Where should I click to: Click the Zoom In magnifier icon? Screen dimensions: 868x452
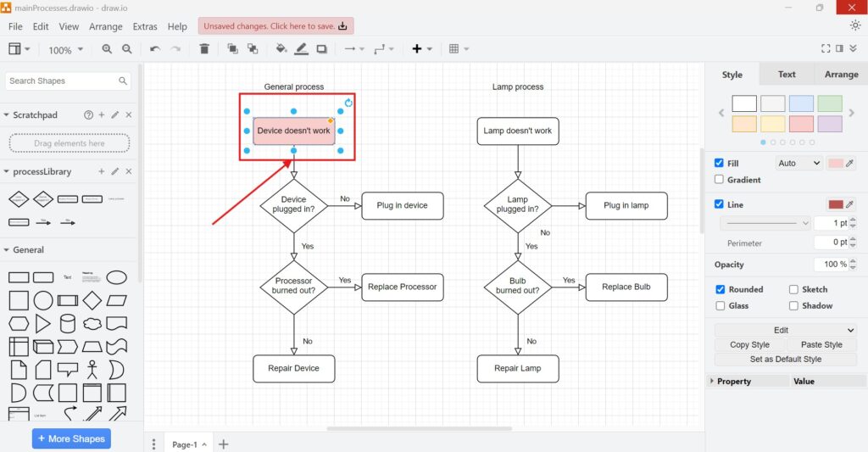107,49
